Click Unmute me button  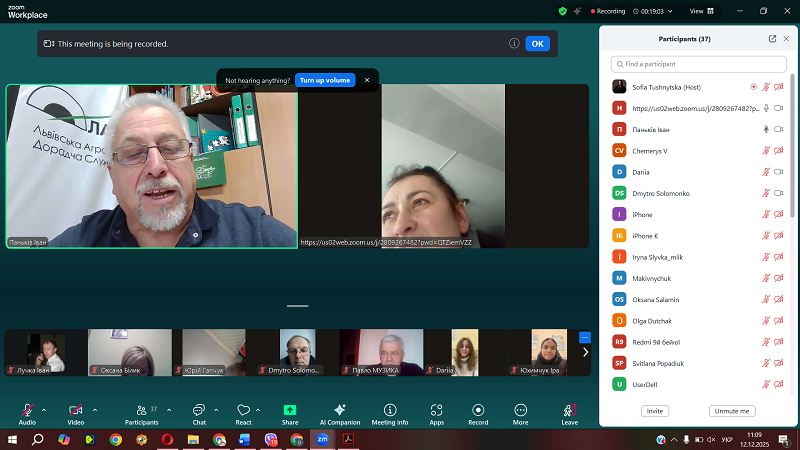tap(732, 411)
